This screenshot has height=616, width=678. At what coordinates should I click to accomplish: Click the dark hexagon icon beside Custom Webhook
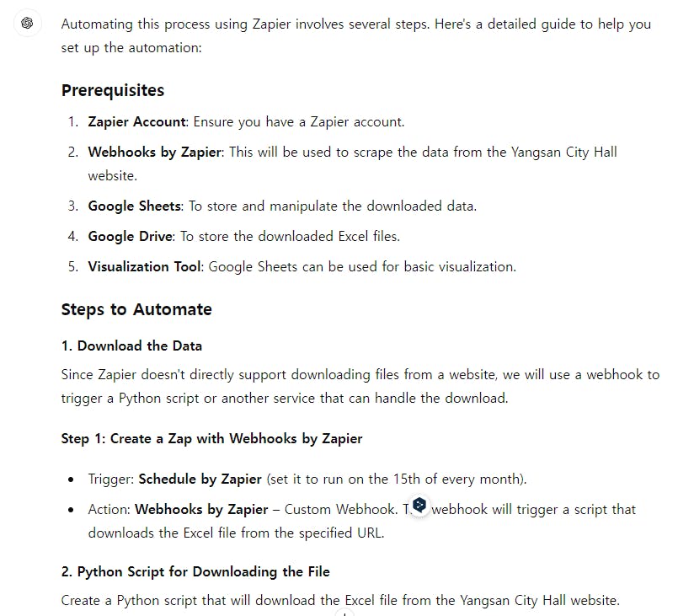coord(419,506)
